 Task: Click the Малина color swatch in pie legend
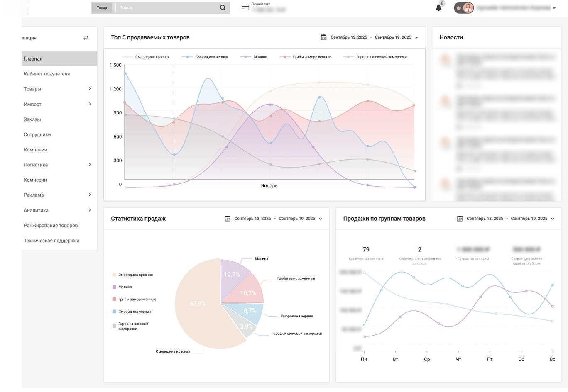click(114, 287)
